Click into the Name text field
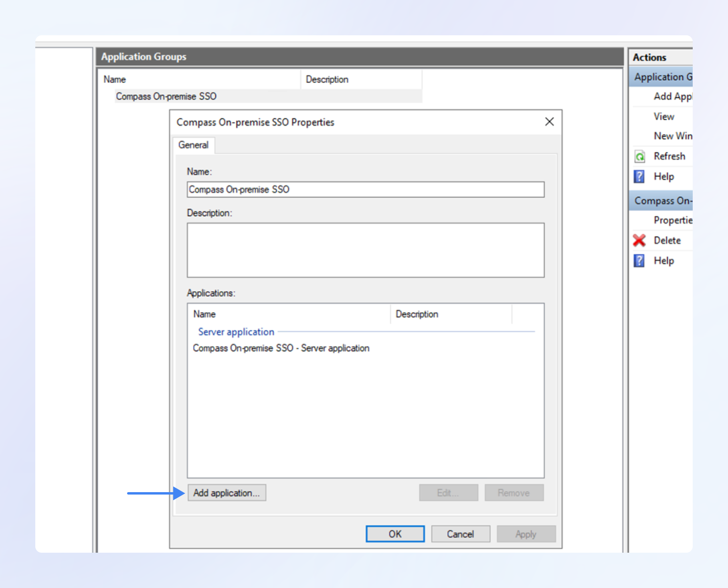Screen dimensions: 728x588 point(365,189)
